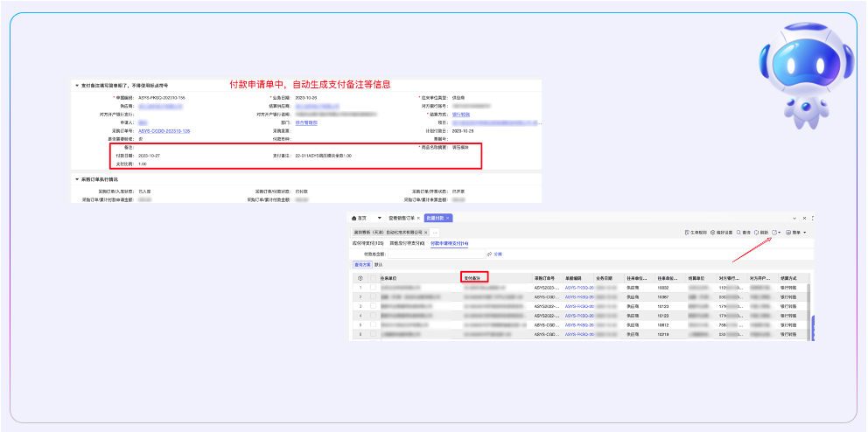Click the 查询 search icon in toolbar

pyautogui.click(x=738, y=233)
